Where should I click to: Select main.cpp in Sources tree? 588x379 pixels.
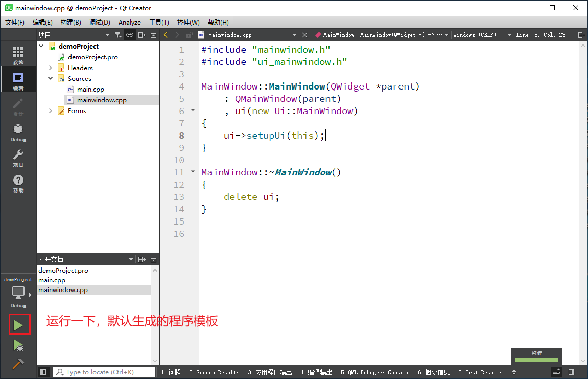[x=90, y=90]
